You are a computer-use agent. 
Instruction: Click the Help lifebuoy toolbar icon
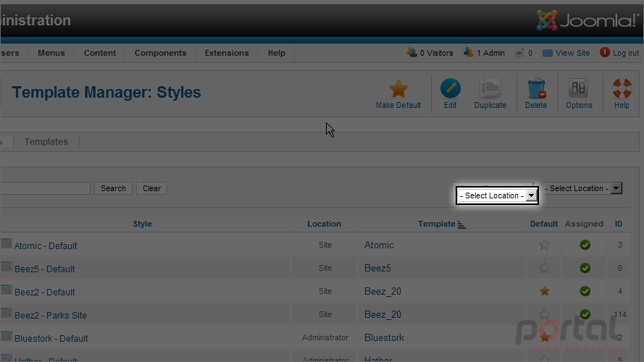pos(622,88)
